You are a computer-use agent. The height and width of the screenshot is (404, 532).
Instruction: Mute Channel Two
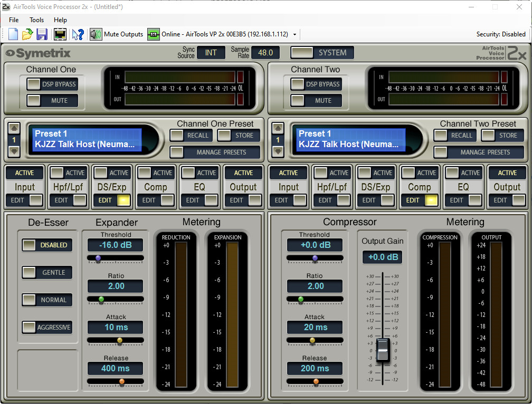tap(316, 101)
